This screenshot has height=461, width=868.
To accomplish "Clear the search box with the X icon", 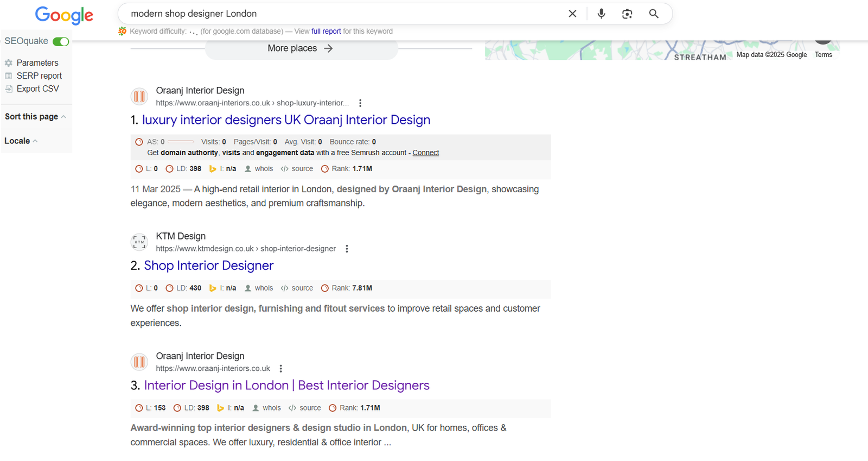I will (x=572, y=14).
